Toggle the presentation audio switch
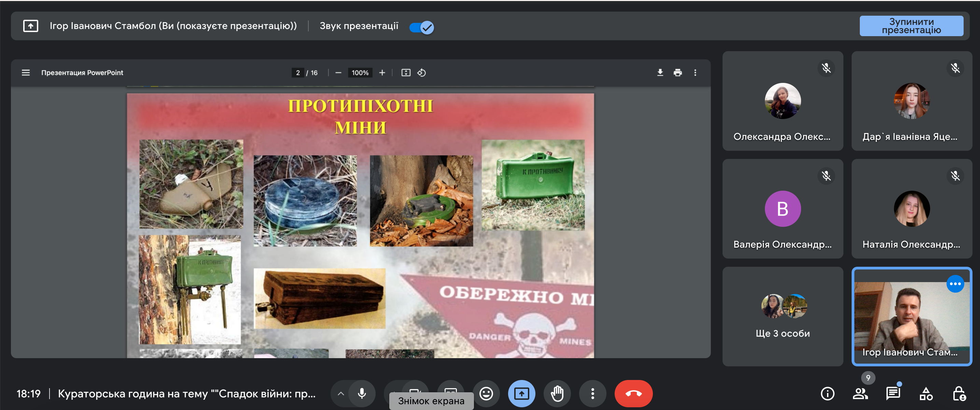The height and width of the screenshot is (410, 980). click(421, 27)
